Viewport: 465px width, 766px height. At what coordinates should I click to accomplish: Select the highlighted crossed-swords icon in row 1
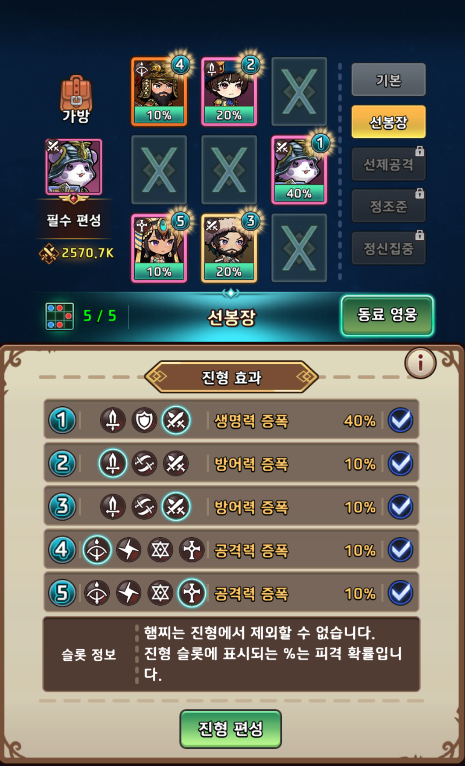[176, 420]
